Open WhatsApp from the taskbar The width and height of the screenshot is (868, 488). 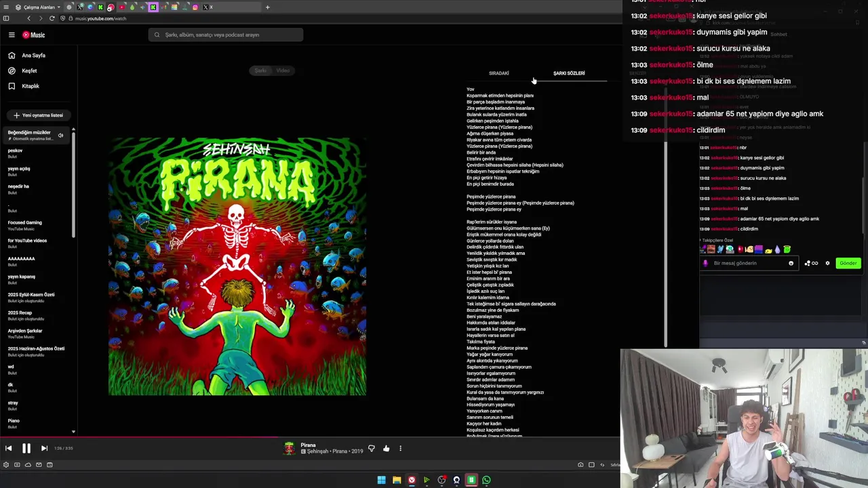(x=486, y=480)
